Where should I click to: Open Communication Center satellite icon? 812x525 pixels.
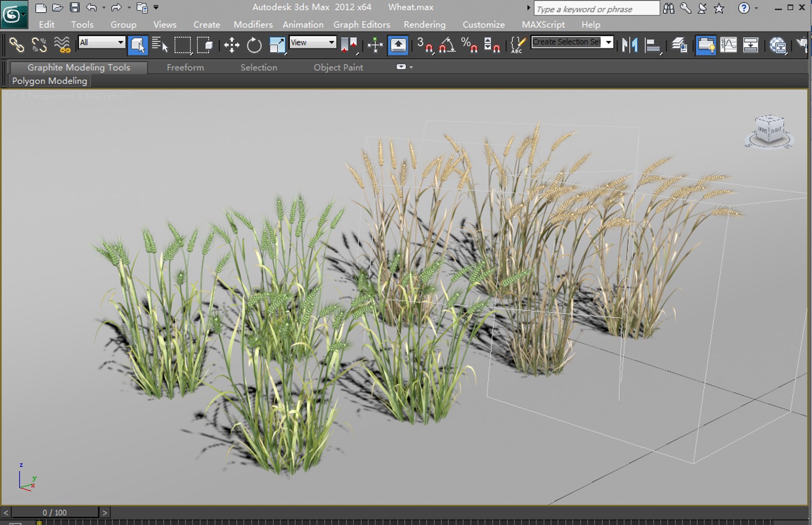702,8
